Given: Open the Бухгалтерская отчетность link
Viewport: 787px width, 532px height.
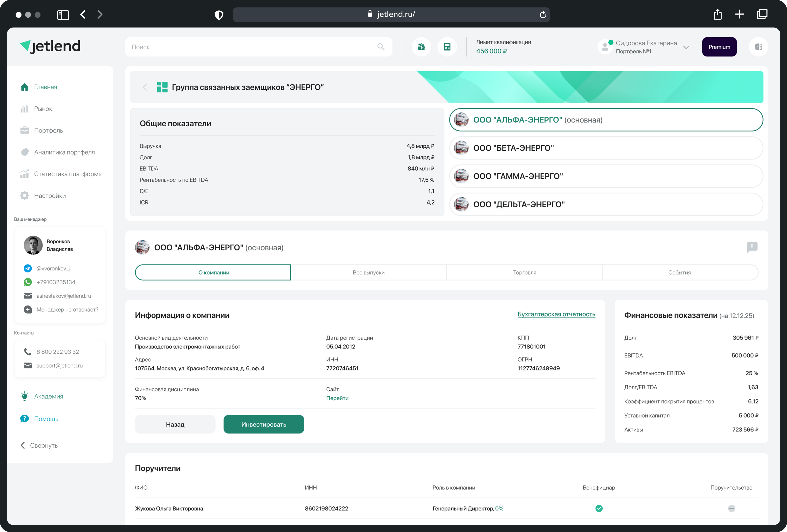Looking at the screenshot, I should (x=556, y=314).
